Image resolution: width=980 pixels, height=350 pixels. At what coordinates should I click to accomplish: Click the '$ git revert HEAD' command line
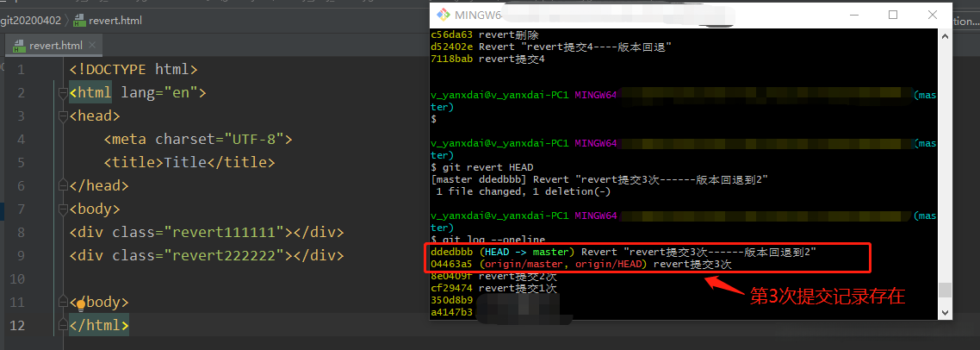482,167
